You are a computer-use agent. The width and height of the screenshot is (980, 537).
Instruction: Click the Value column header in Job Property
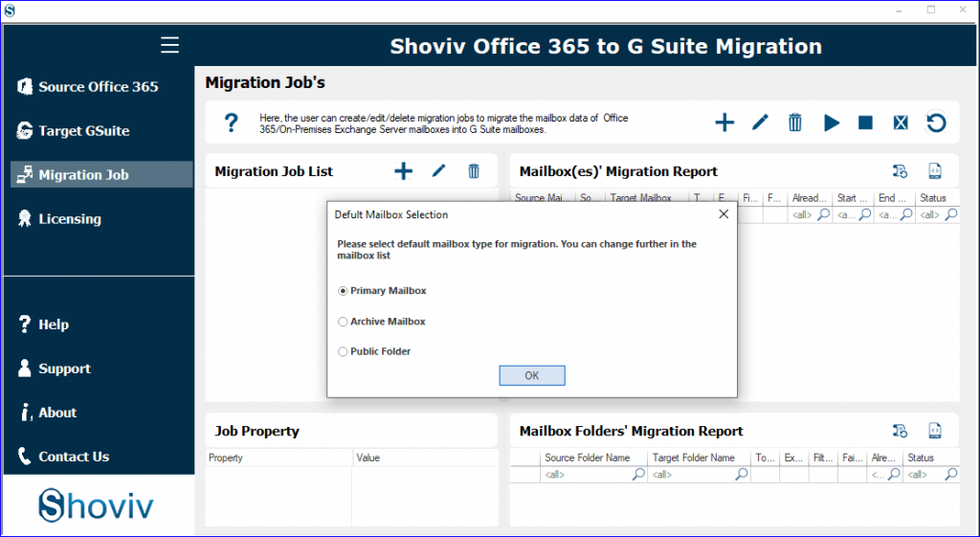click(x=426, y=458)
